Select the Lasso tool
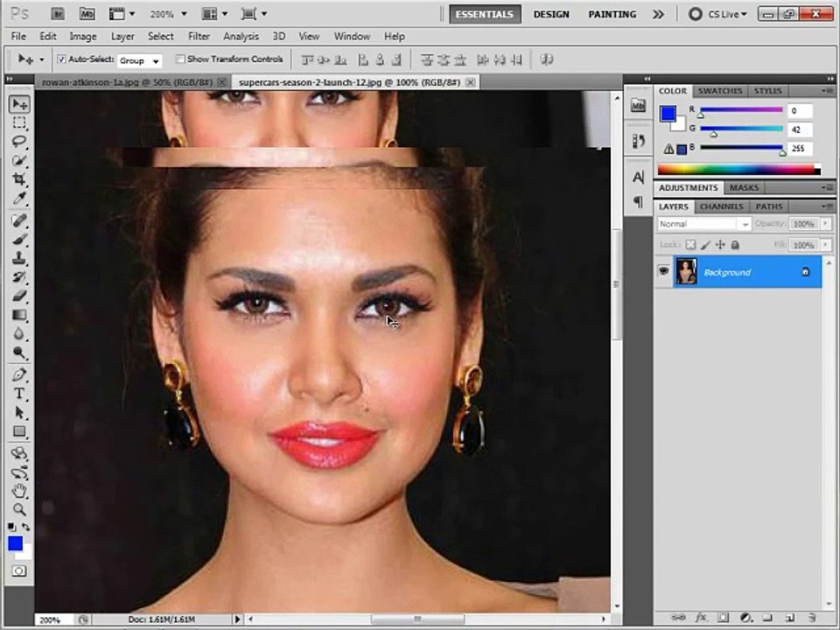The height and width of the screenshot is (630, 840). point(19,142)
